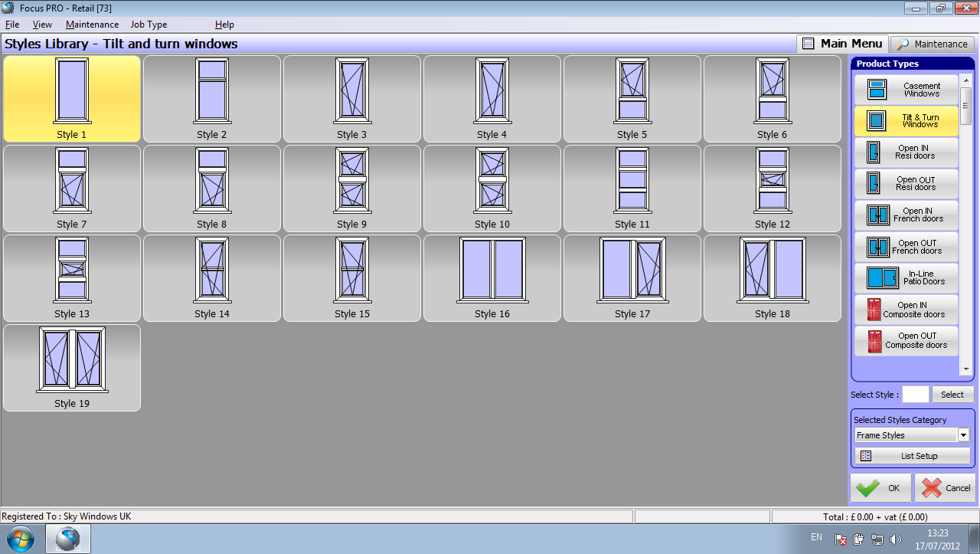Click inside the Select Style field
This screenshot has height=554, width=980.
tap(915, 395)
